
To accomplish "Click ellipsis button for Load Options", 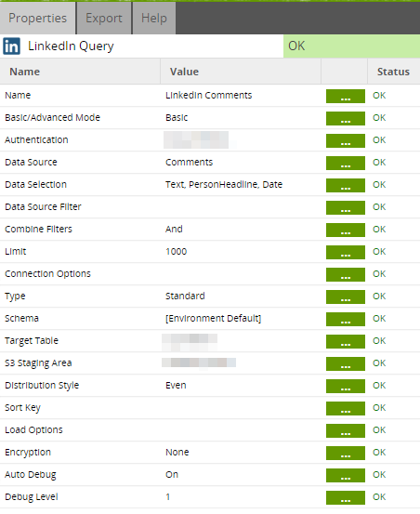I will pyautogui.click(x=346, y=430).
